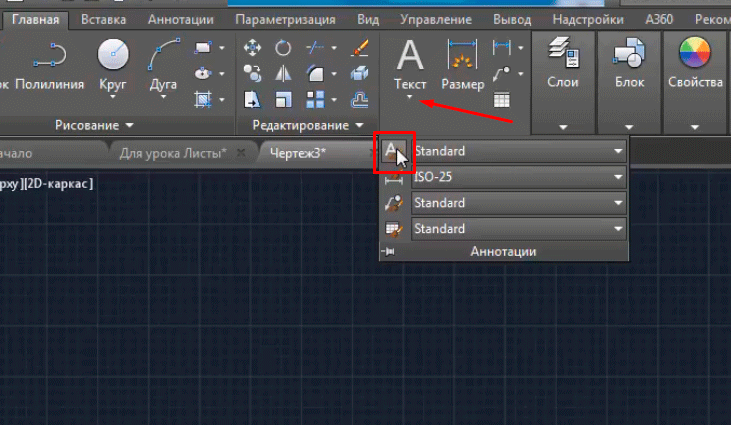Viewport: 731px width, 425px height.
Task: Click the Move tool icon
Action: point(252,48)
